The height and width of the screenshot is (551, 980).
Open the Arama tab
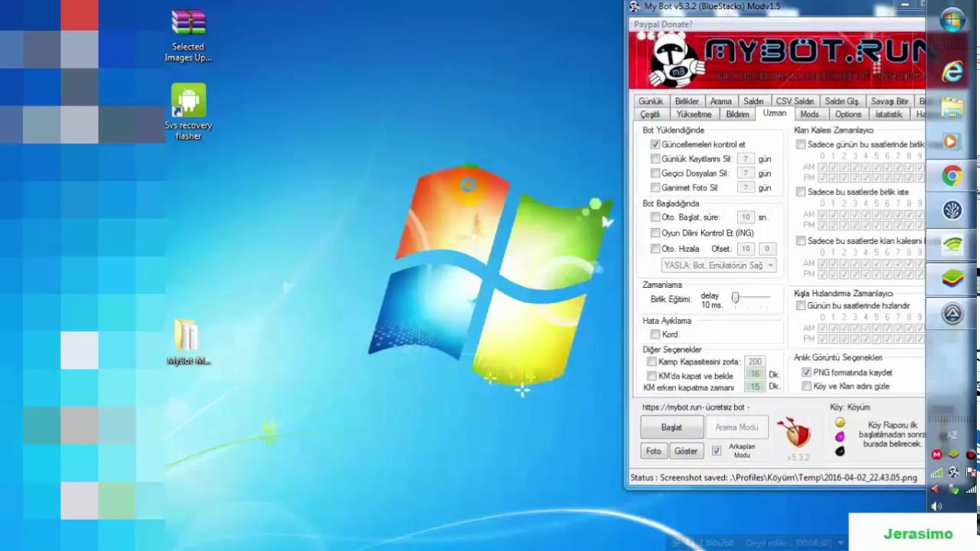(x=720, y=101)
